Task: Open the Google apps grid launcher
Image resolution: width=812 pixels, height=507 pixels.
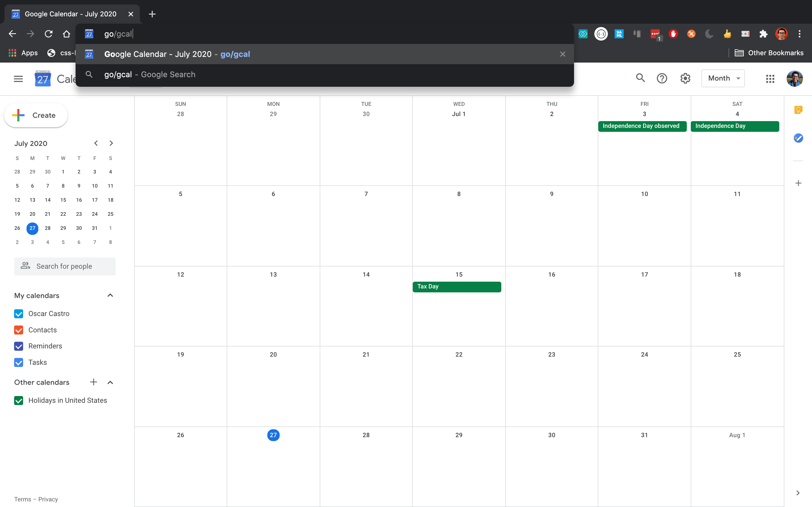Action: [770, 79]
